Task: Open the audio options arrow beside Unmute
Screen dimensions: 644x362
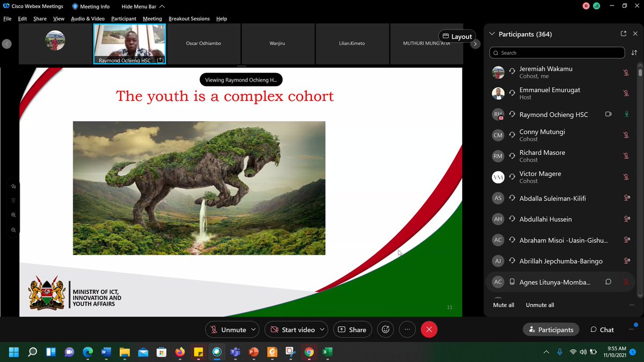Action: (253, 329)
